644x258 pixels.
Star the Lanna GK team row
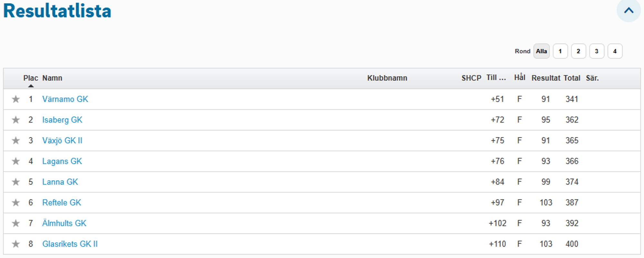point(15,182)
